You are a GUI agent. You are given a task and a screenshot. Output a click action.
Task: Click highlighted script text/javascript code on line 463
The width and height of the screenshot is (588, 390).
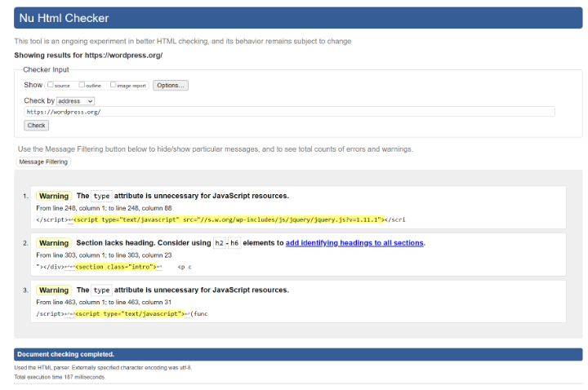pos(131,313)
